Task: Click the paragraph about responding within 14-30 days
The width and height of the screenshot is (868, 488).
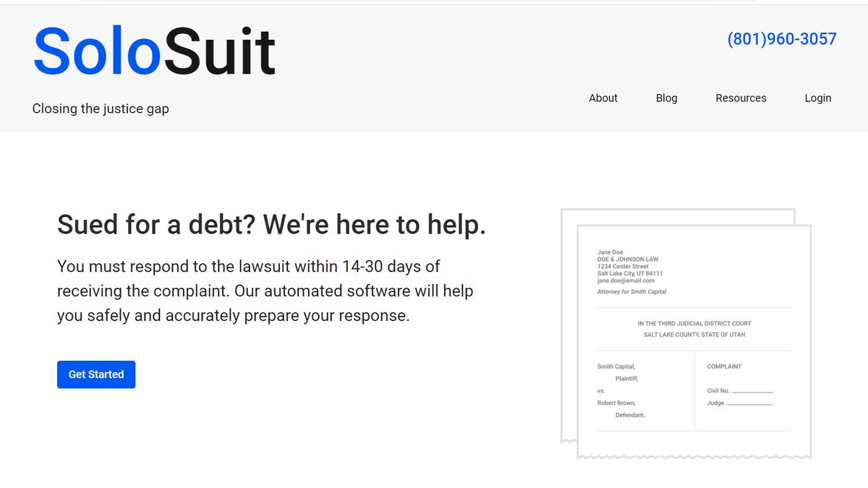Action: [x=265, y=291]
